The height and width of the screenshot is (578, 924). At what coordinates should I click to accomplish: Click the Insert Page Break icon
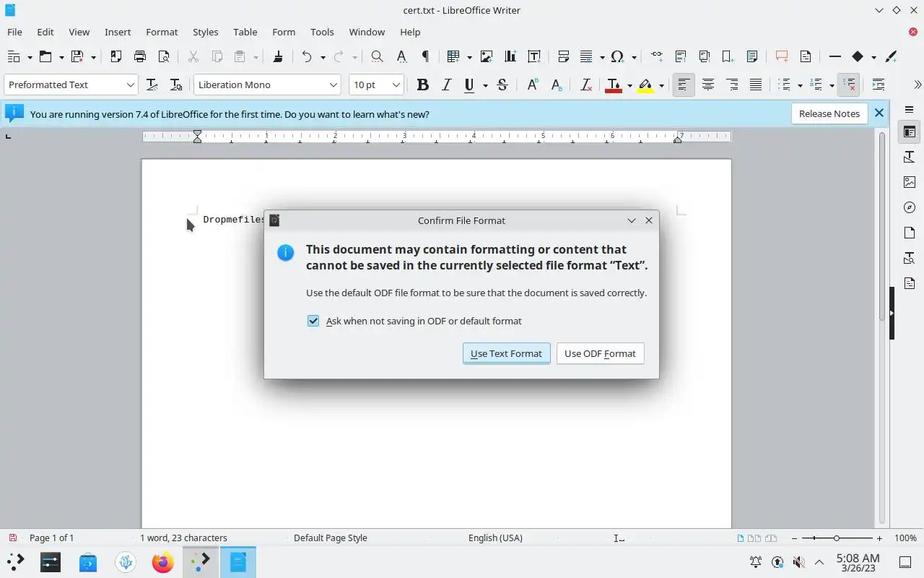tap(564, 56)
